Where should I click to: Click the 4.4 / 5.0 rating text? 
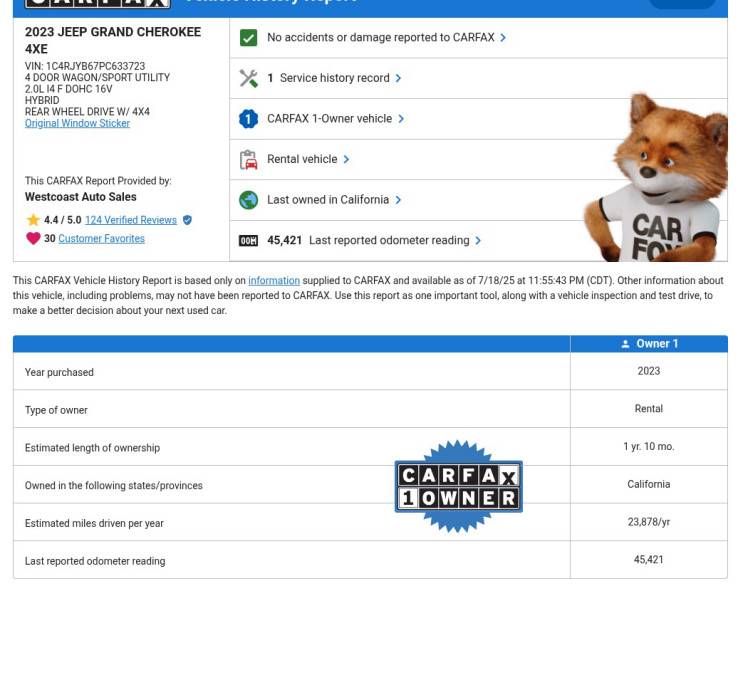tap(63, 220)
